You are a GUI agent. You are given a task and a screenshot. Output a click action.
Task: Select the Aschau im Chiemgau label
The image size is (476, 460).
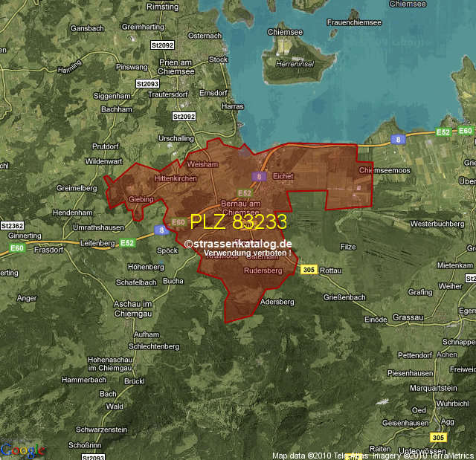pyautogui.click(x=141, y=310)
